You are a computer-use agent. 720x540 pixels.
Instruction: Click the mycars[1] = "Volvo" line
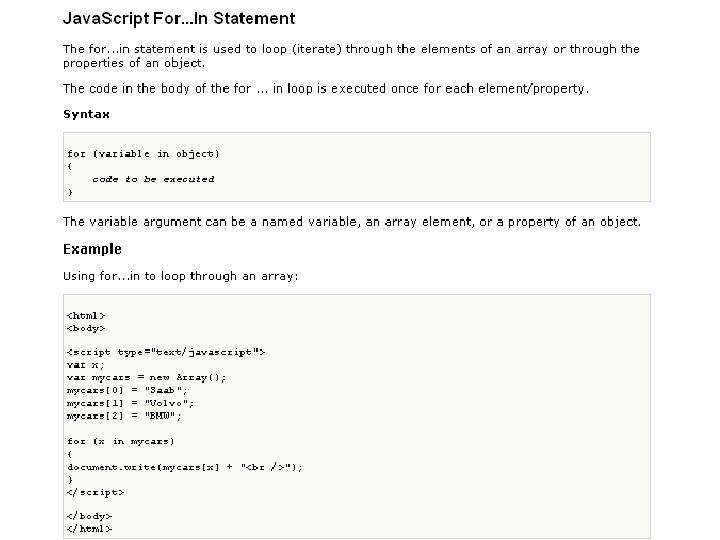(130, 402)
